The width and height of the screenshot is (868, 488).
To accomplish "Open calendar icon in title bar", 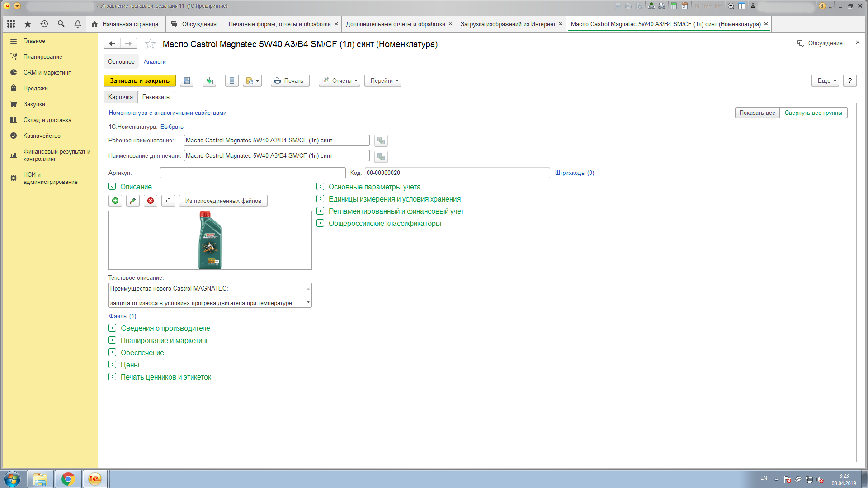I will tap(684, 6).
